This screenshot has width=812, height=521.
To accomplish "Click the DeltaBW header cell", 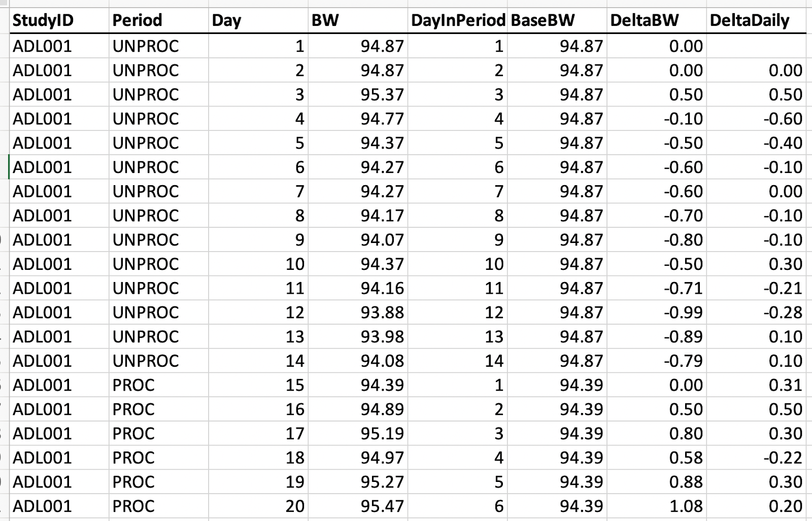I will (x=657, y=20).
